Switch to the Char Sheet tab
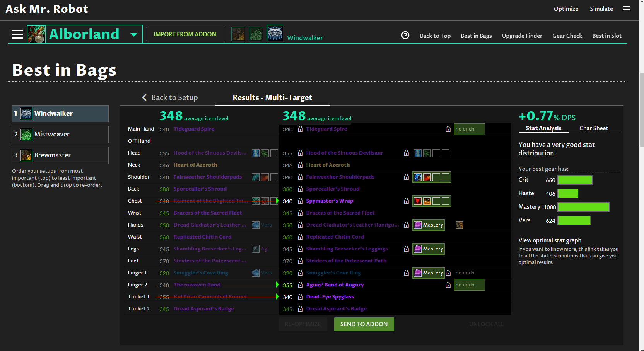The height and width of the screenshot is (351, 644). (594, 128)
